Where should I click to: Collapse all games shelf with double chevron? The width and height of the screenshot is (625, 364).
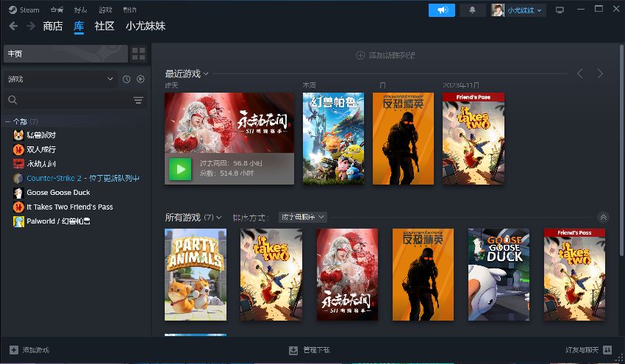604,217
